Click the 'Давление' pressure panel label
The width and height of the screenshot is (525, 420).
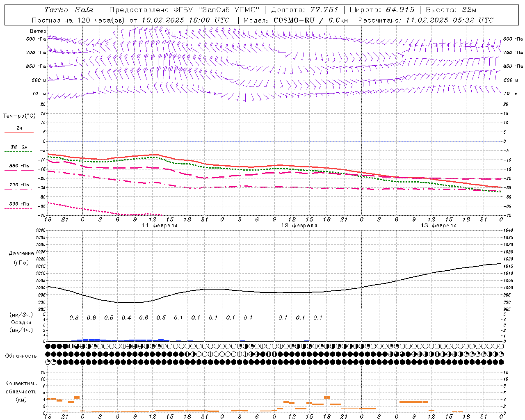[x=21, y=253]
